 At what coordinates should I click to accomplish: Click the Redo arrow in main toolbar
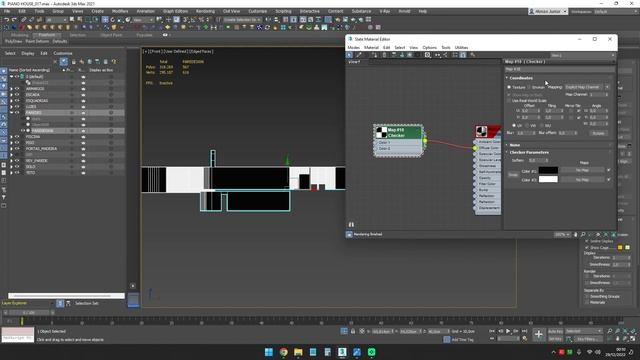point(14,20)
